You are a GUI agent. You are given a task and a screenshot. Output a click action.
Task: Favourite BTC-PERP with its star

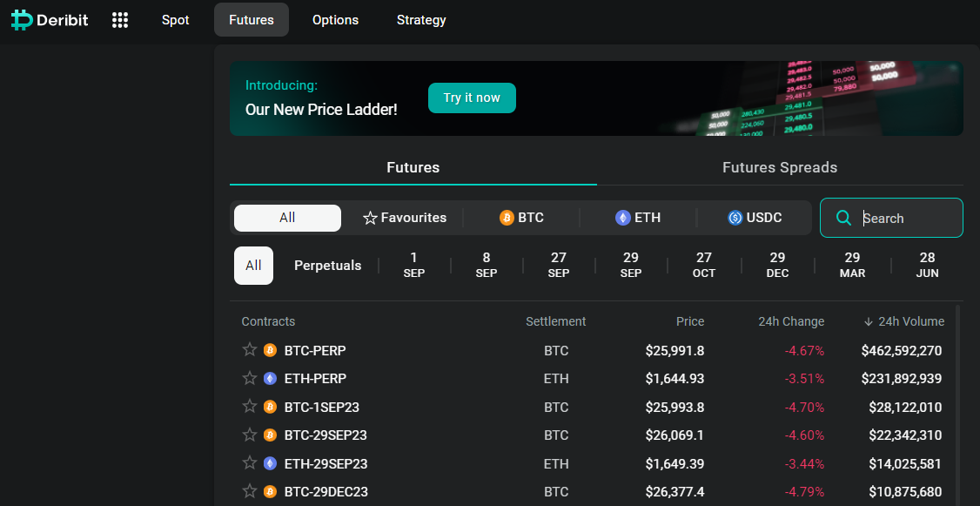tap(250, 349)
